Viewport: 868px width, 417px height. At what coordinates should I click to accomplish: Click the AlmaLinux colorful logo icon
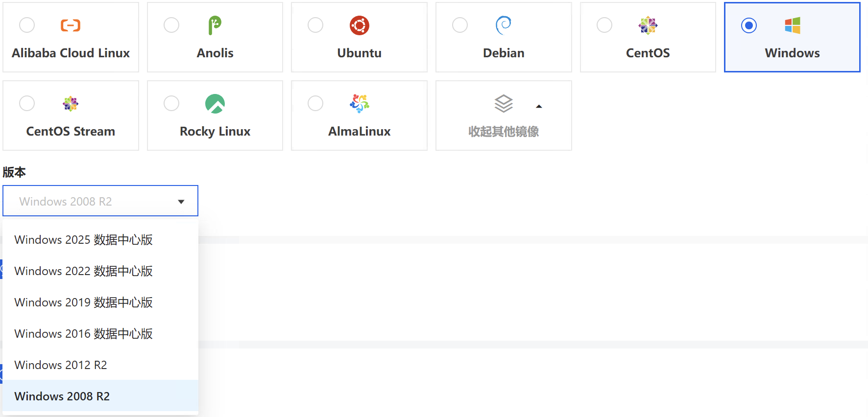(x=360, y=103)
